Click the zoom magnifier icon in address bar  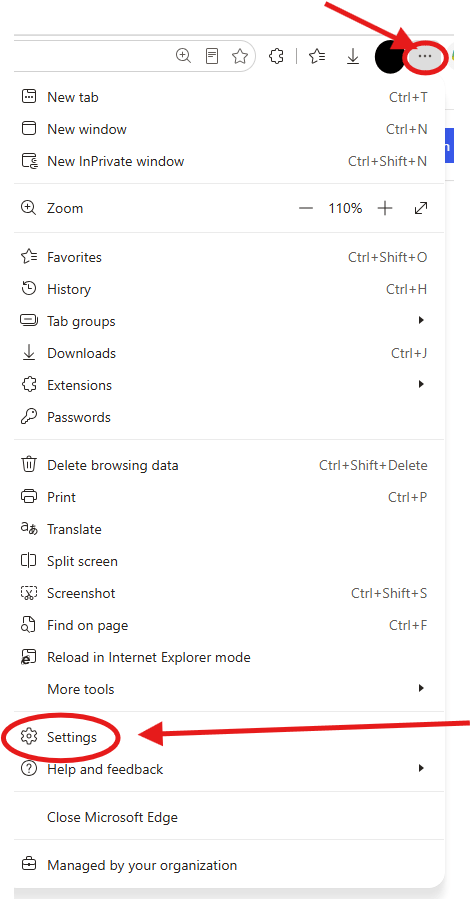coord(183,56)
